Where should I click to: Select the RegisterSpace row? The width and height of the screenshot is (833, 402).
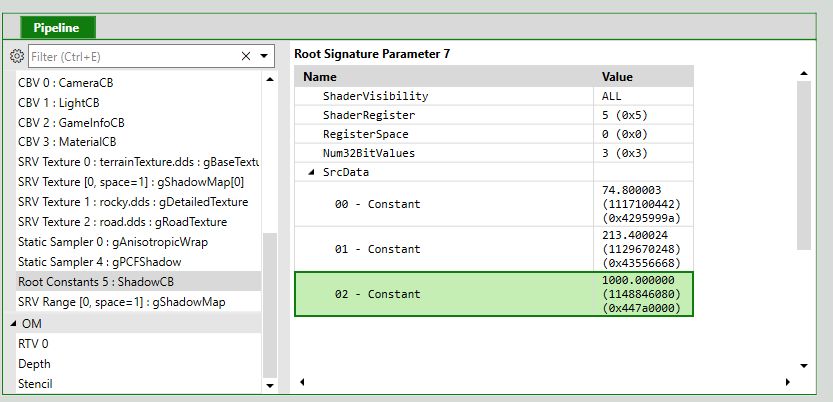(494, 134)
